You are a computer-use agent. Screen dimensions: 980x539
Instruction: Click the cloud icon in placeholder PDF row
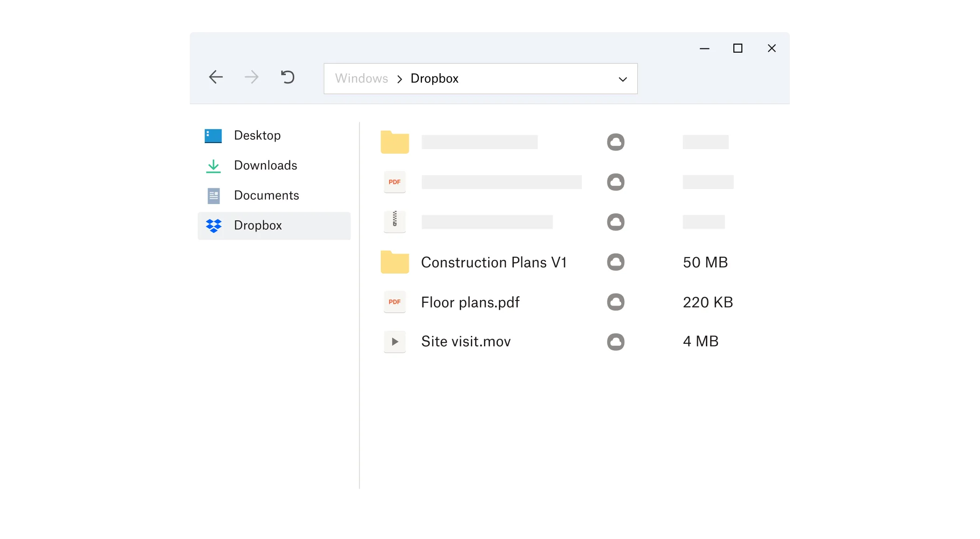tap(615, 182)
